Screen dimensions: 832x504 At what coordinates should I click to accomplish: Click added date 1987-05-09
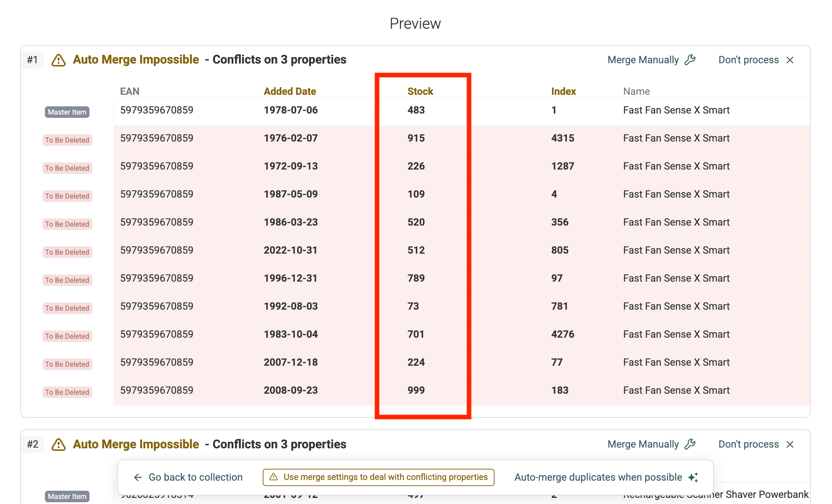coord(290,194)
